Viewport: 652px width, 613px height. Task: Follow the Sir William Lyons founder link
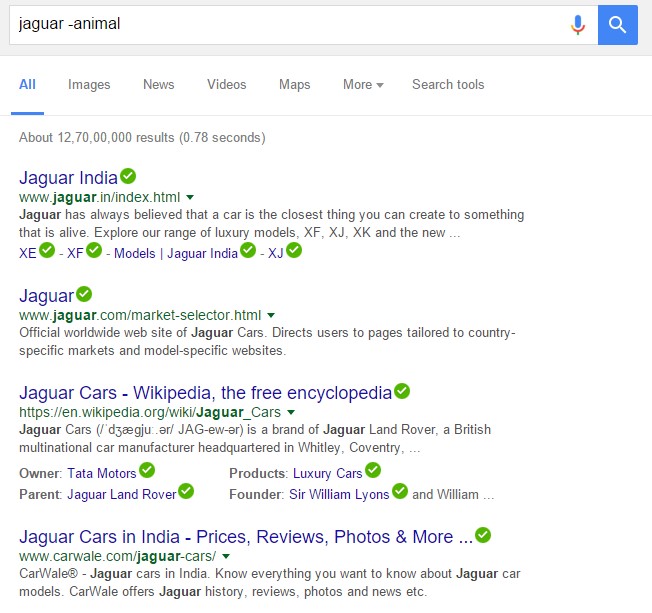(339, 494)
